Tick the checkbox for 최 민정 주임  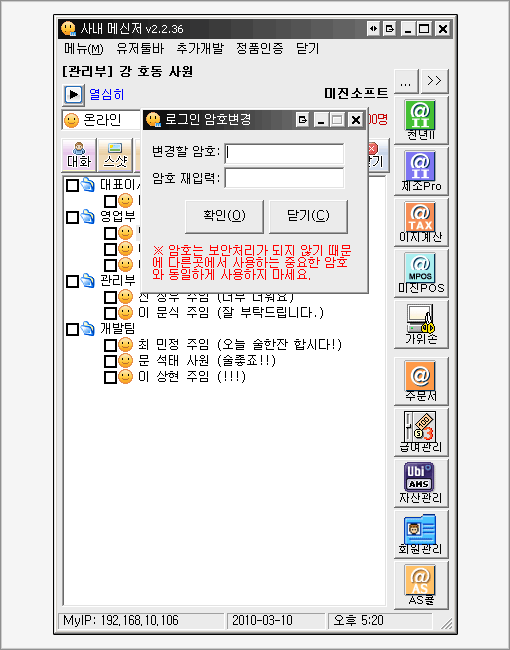(110, 345)
